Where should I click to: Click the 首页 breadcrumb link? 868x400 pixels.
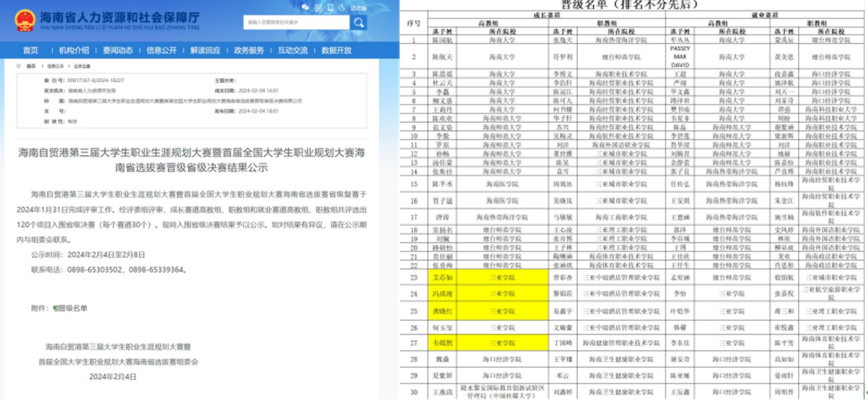pos(31,66)
